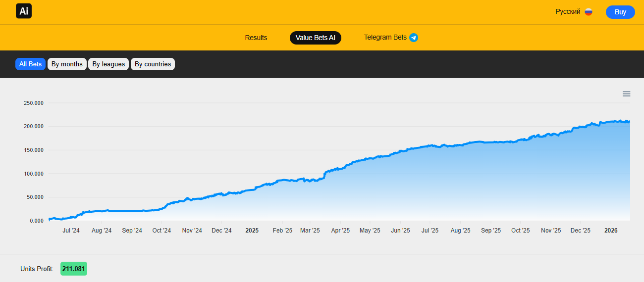Click the Dec '25 axis label
This screenshot has height=282, width=644.
pos(580,231)
